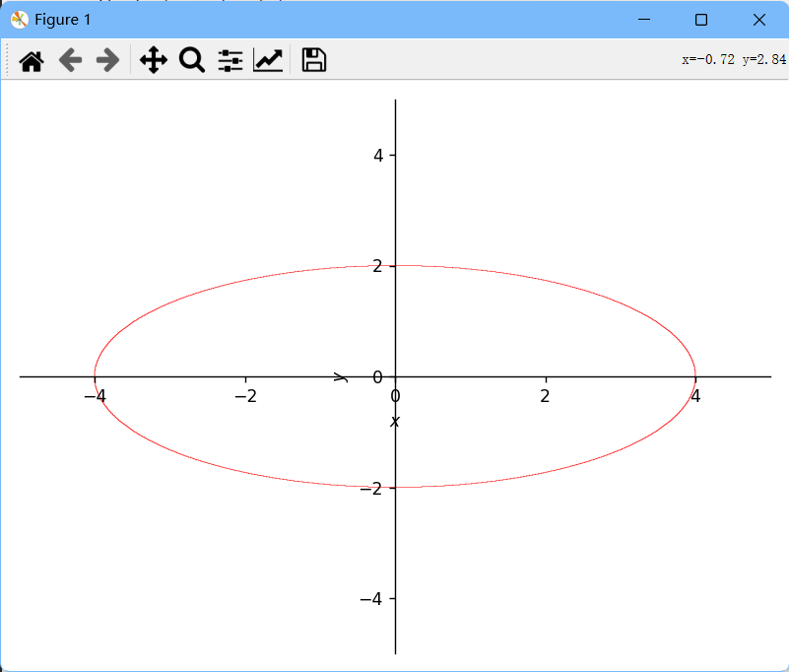Close the Figure 1 window

(758, 20)
